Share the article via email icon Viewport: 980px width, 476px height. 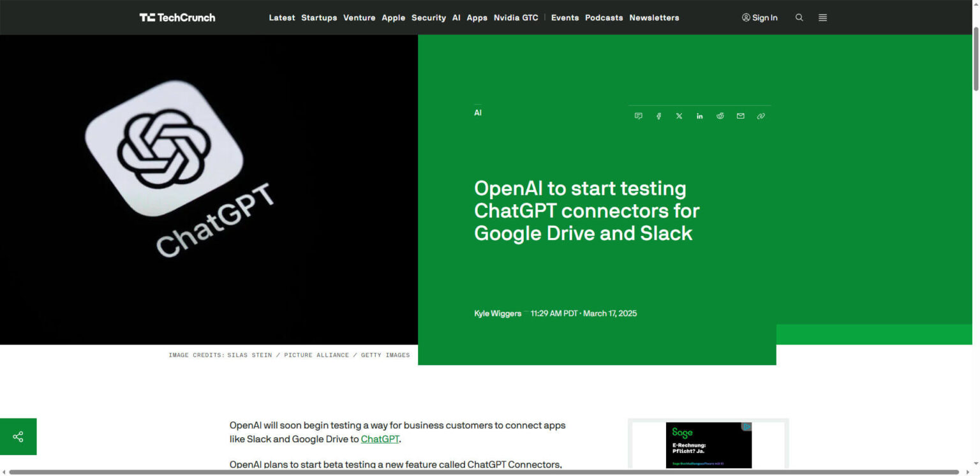point(740,115)
